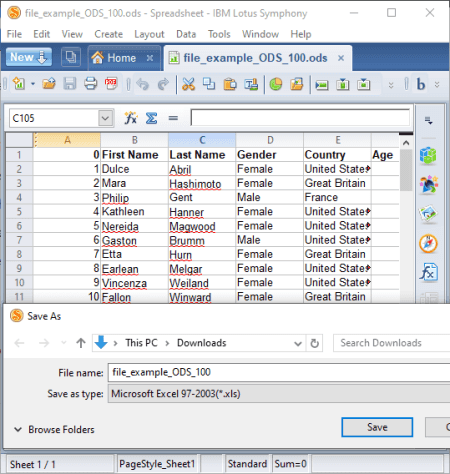Expand main toolbar overflow chevron
The width and height of the screenshot is (450, 474).
click(x=391, y=85)
